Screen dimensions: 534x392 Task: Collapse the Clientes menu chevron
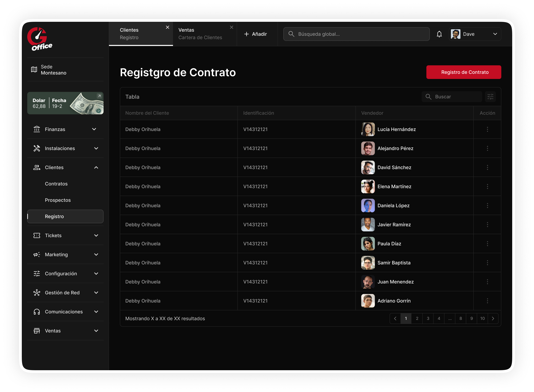(x=96, y=167)
